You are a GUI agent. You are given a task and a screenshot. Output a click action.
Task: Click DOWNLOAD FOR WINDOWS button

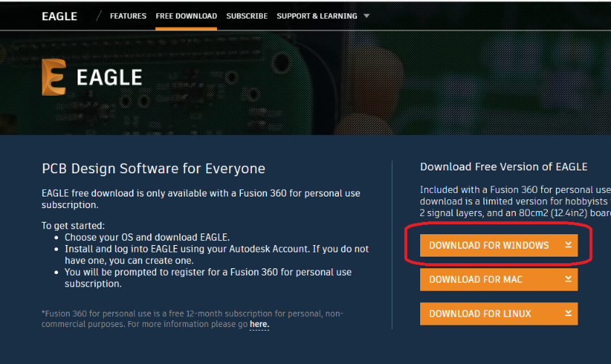499,245
